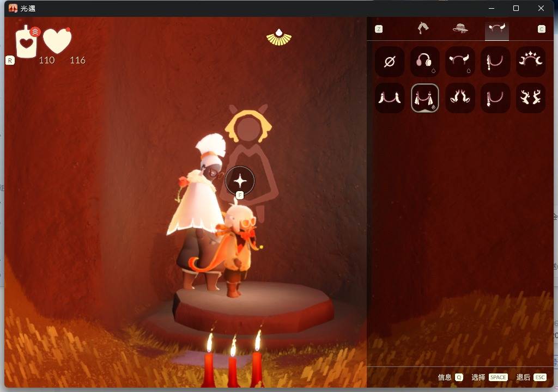Image resolution: width=558 pixels, height=392 pixels.
Task: Click the 选择 label
Action: [478, 377]
